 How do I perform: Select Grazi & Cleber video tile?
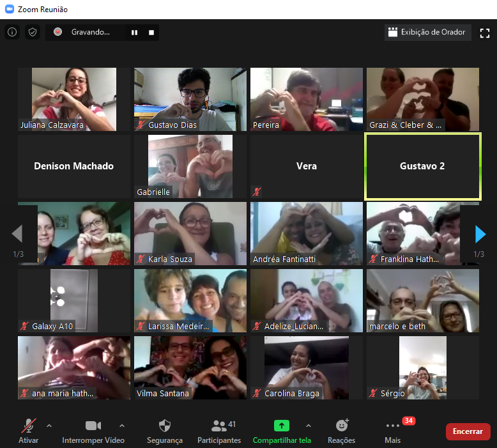click(423, 99)
